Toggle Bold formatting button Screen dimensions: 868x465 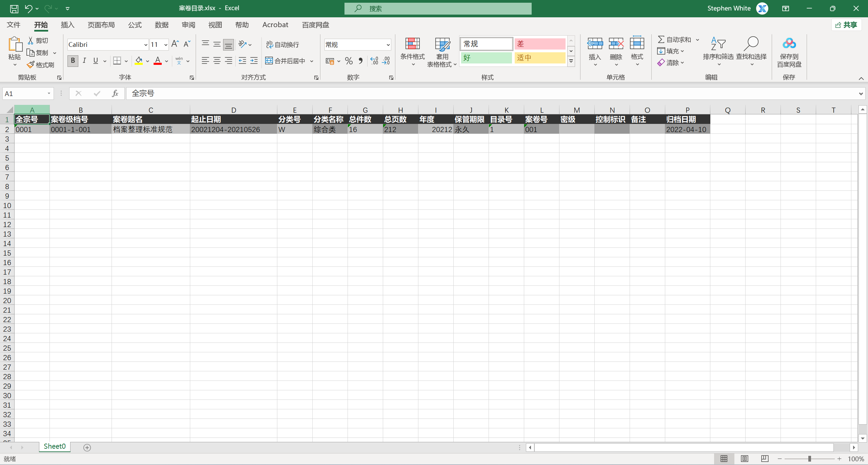click(x=73, y=61)
